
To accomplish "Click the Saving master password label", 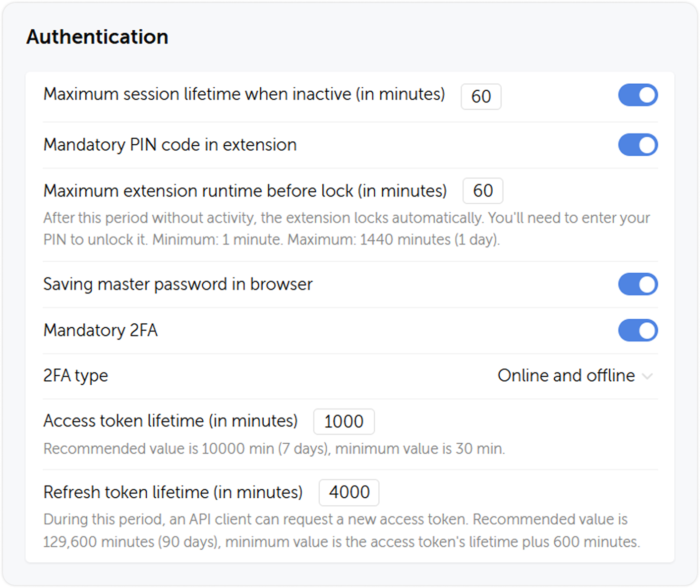I will point(178,284).
